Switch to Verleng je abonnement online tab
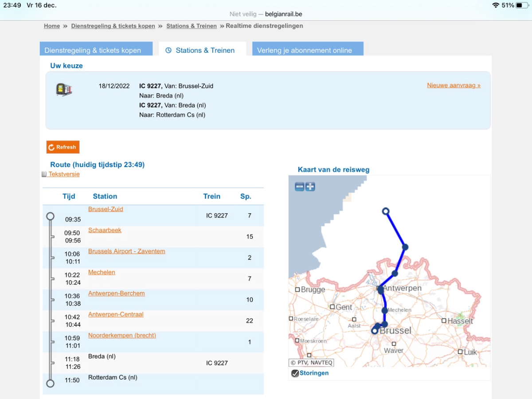Viewport: 532px width, 399px height. 305,51
